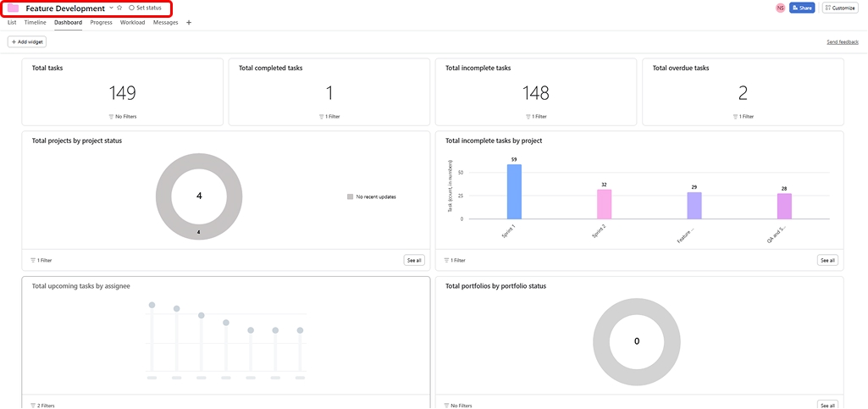Switch to the List tab
Image resolution: width=868 pixels, height=409 pixels.
(12, 23)
